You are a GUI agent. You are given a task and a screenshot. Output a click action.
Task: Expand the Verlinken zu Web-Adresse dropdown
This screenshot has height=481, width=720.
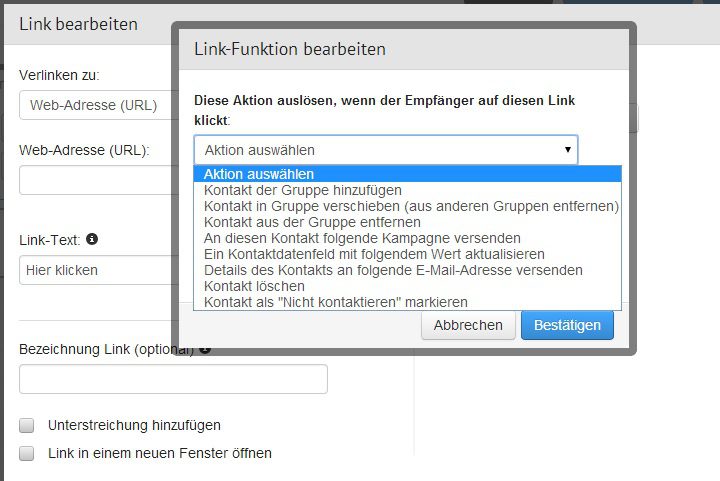(x=95, y=105)
